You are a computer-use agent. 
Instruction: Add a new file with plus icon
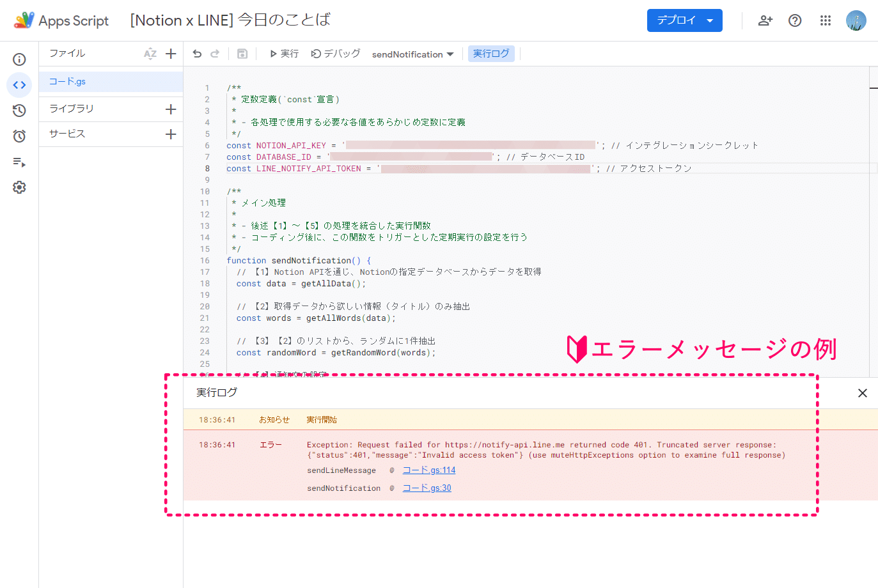click(x=171, y=54)
